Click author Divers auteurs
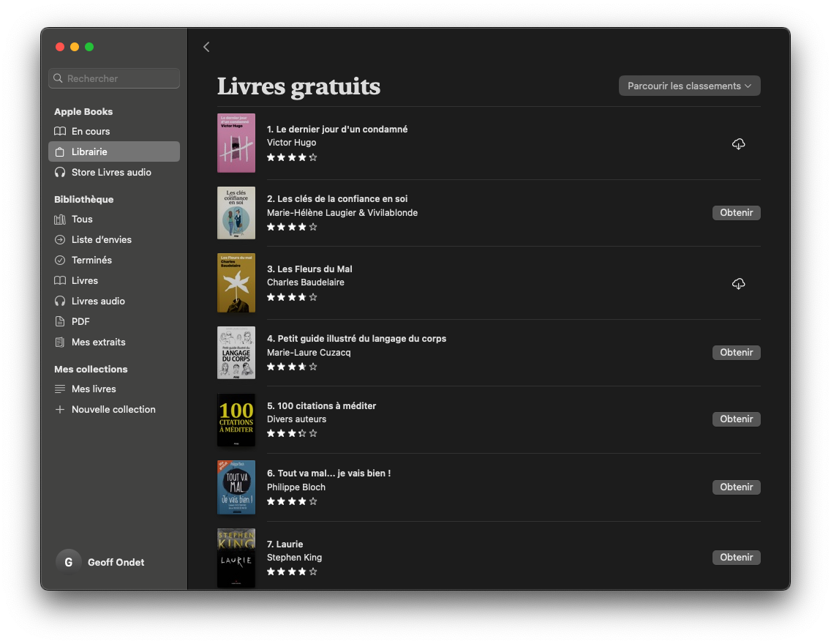Image resolution: width=831 pixels, height=644 pixels. [x=296, y=419]
